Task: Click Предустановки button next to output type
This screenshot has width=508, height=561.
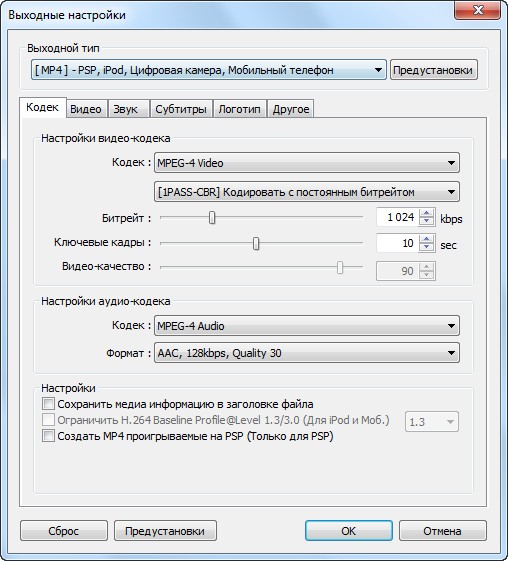Action: pyautogui.click(x=434, y=70)
